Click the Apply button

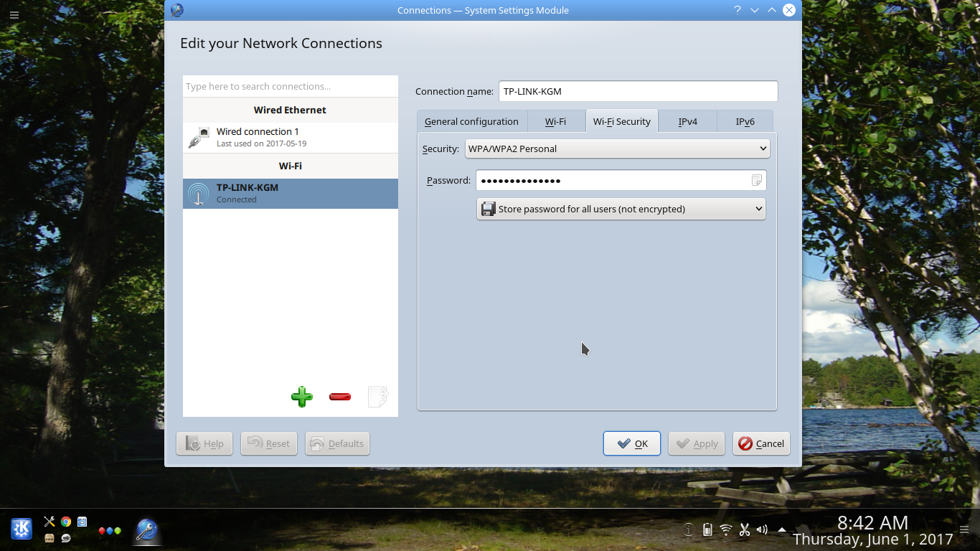coord(697,443)
